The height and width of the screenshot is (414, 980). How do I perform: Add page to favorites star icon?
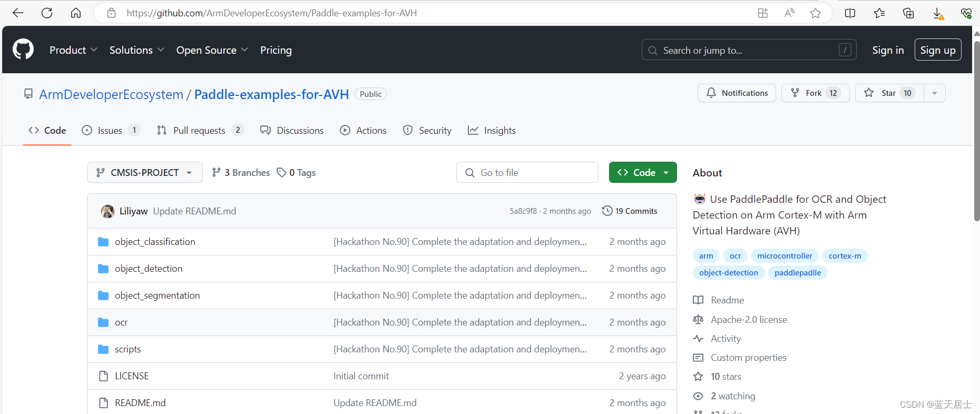coord(816,13)
